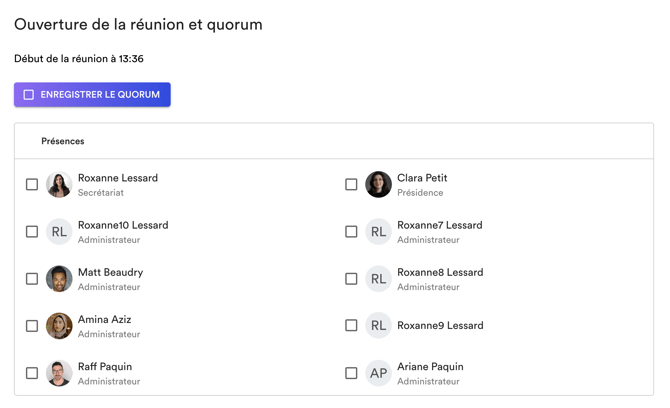This screenshot has height=408, width=670.
Task: Click Matt Beaudry's profile photo
Action: 59,279
